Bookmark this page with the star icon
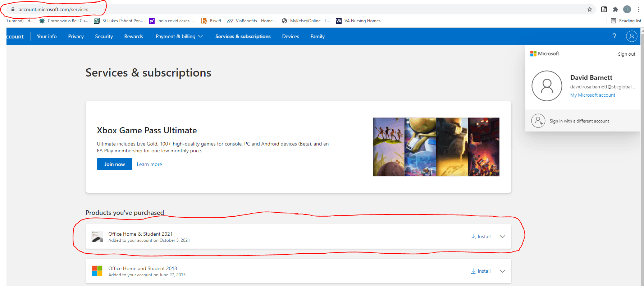 (590, 9)
